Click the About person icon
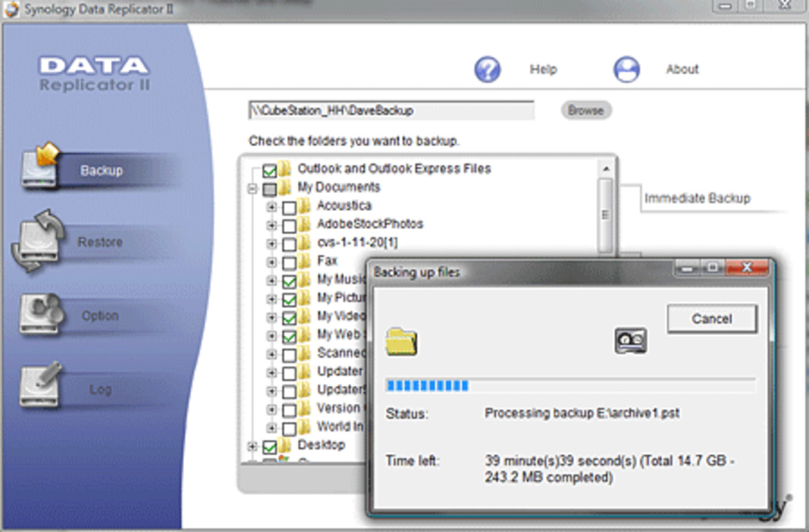This screenshot has height=532, width=809. (x=626, y=69)
